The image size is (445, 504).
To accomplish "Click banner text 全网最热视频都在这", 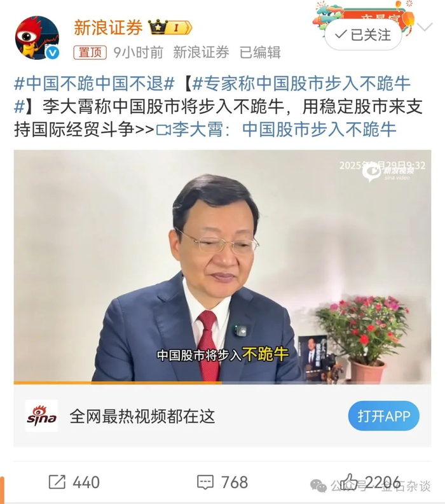I will pyautogui.click(x=142, y=416).
